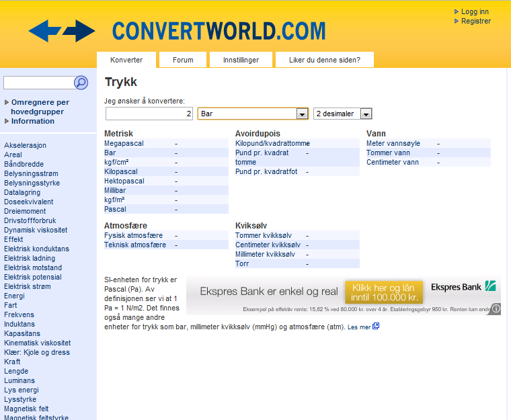Click the search magnifier icon
Image resolution: width=511 pixels, height=420 pixels.
point(81,83)
